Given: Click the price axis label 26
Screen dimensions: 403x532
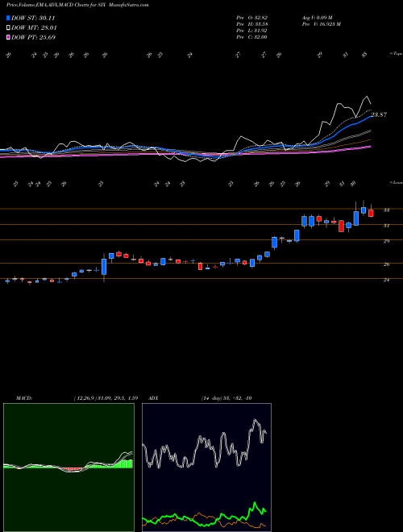Looking at the screenshot, I should click(386, 264).
